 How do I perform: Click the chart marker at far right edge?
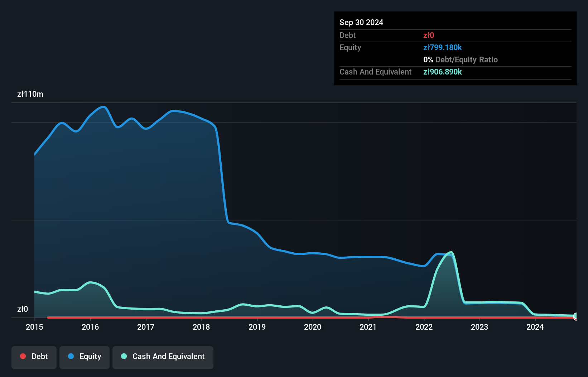(x=575, y=317)
